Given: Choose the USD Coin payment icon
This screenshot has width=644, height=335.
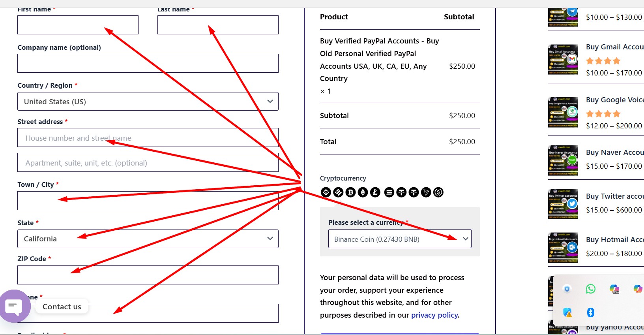Looking at the screenshot, I should 438,192.
